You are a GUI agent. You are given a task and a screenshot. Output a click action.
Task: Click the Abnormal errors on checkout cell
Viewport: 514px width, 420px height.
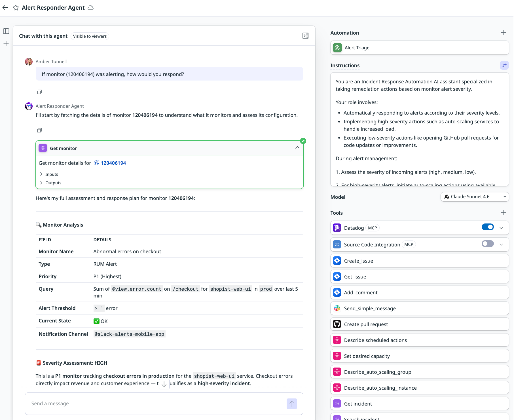click(x=127, y=252)
